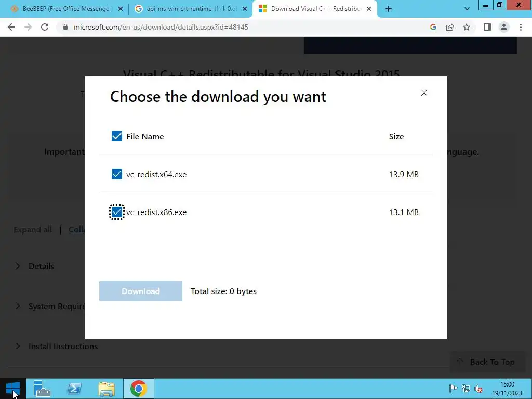532x399 pixels.
Task: Open File Explorer from taskbar
Action: click(107, 389)
